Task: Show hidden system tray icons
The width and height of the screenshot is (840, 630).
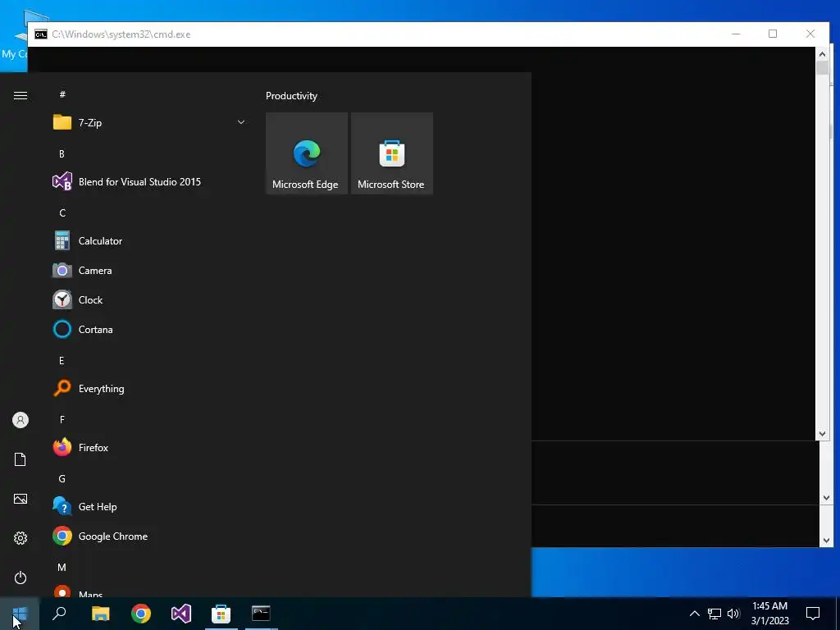Action: tap(694, 614)
